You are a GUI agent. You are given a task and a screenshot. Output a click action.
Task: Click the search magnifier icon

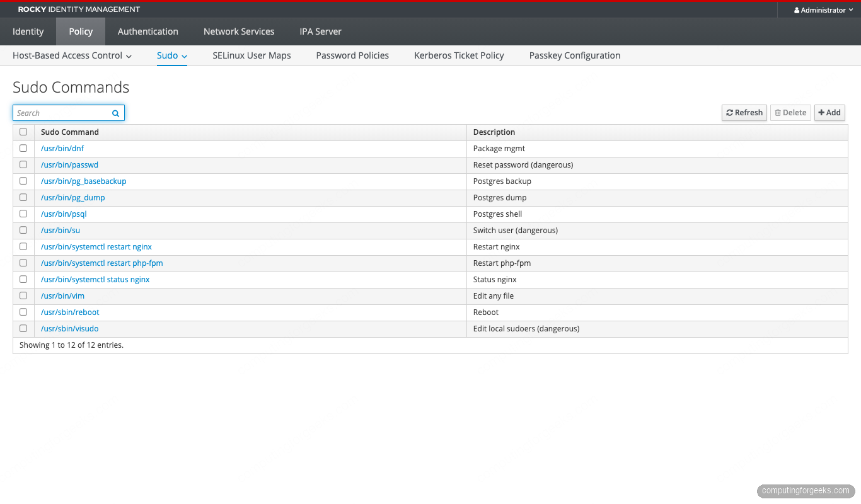pos(115,113)
